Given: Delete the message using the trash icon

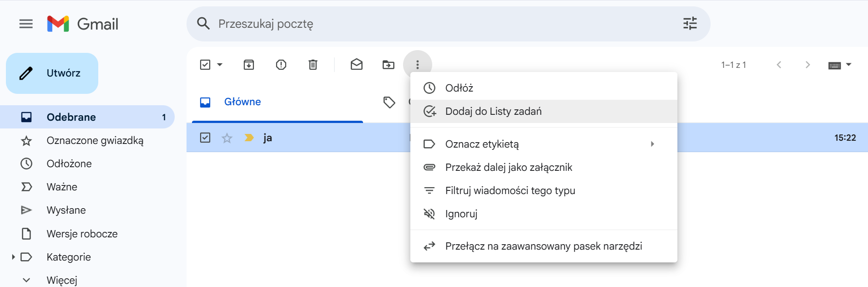Looking at the screenshot, I should tap(313, 65).
